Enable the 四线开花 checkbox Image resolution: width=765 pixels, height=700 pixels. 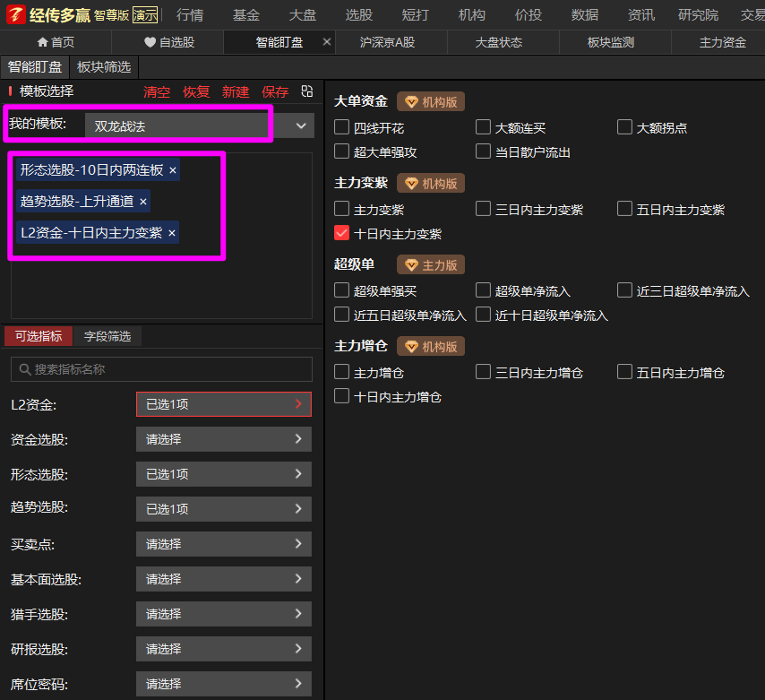click(341, 127)
